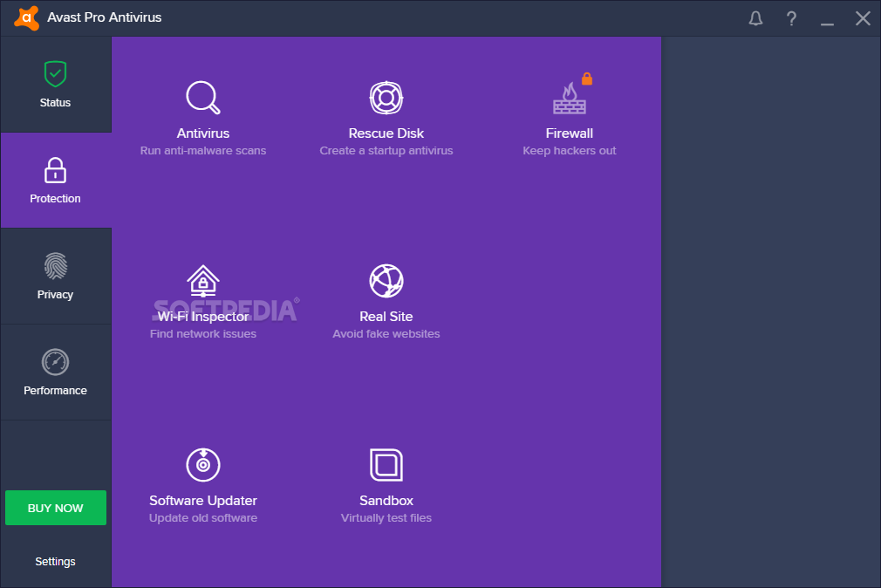Open the Firewall brick wall icon
This screenshot has height=588, width=881.
(x=570, y=99)
